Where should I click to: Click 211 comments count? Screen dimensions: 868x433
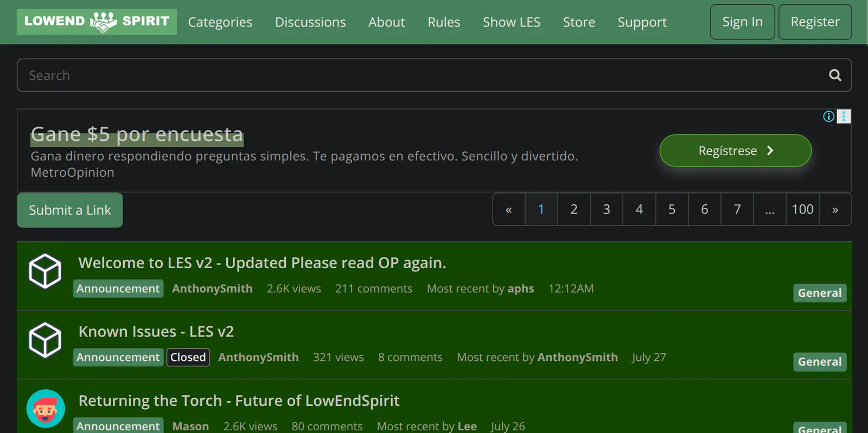[x=374, y=289]
